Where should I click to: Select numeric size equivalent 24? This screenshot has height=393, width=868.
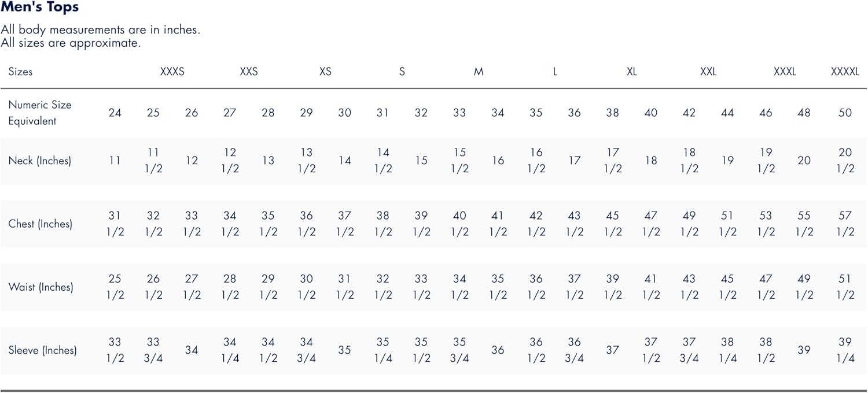[115, 113]
